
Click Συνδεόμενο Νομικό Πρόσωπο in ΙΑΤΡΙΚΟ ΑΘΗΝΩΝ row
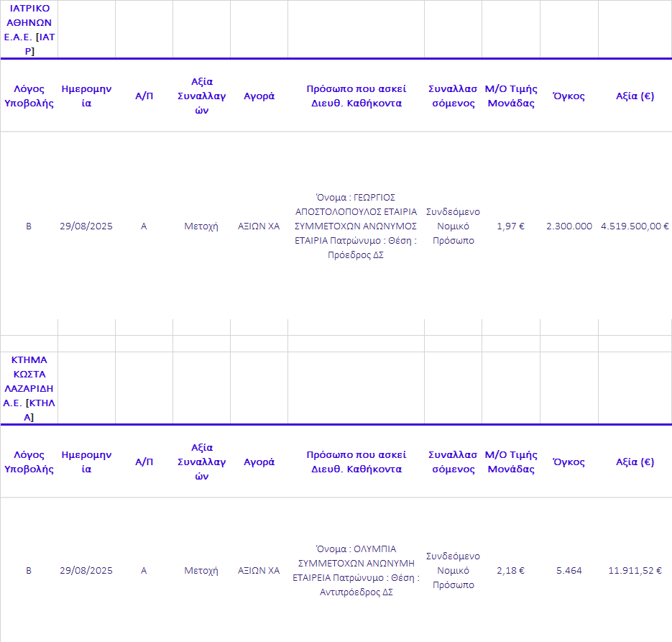453,226
